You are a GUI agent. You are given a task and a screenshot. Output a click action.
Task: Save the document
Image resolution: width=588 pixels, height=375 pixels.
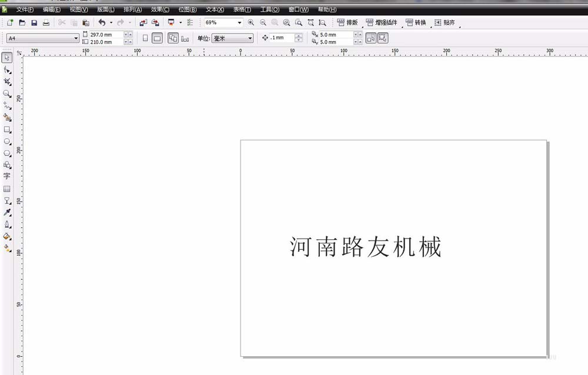tap(34, 22)
